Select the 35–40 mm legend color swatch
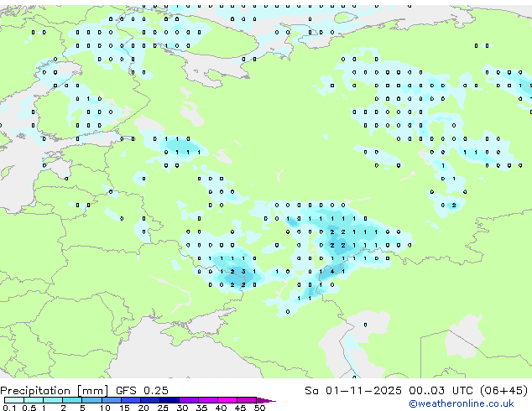Screen dimensions: 532x411 pos(207,400)
